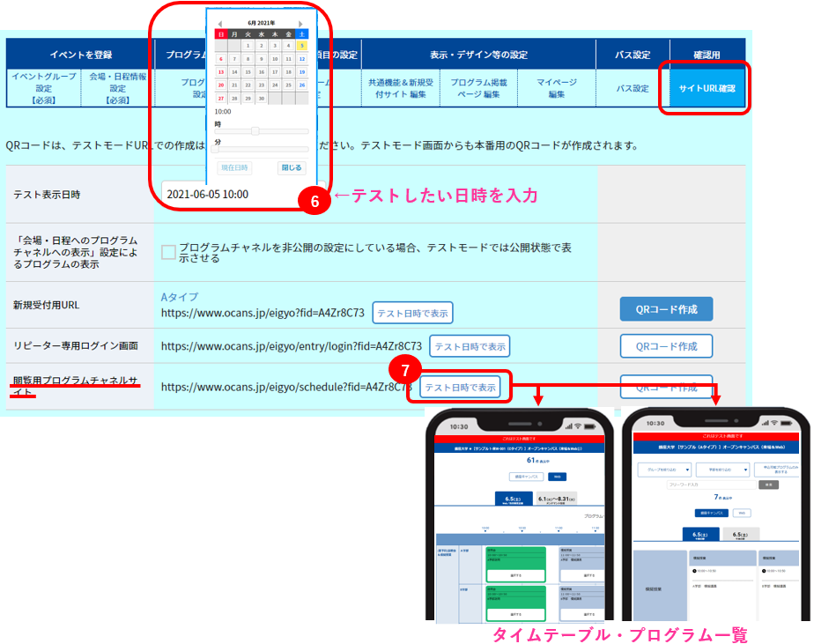The height and width of the screenshot is (644, 814).
Task: Open マイページ 編集 menu item
Action: click(557, 88)
